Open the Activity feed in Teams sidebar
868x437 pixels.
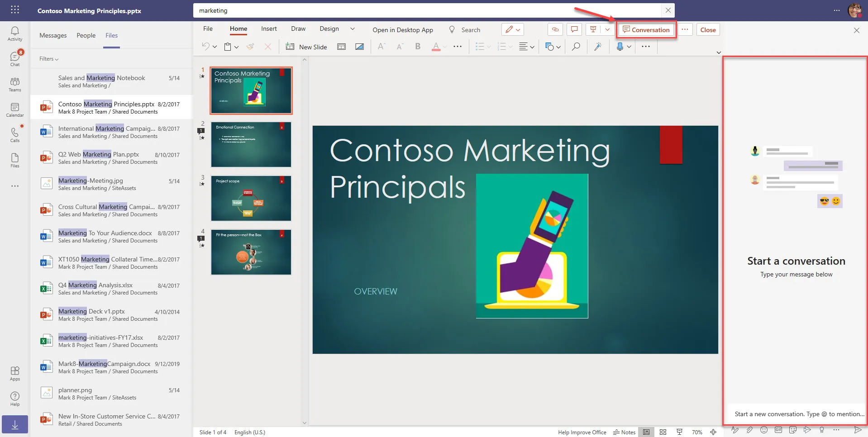tap(15, 33)
